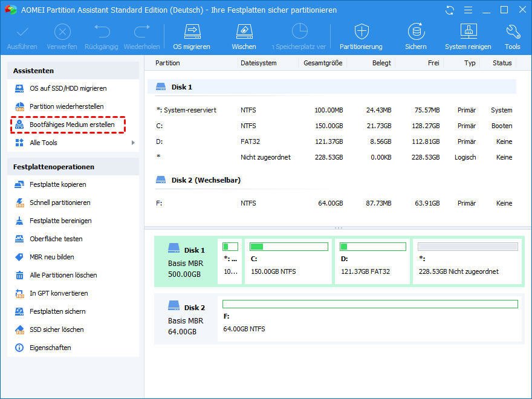Choose Alle Partitionen löschen

click(x=73, y=275)
